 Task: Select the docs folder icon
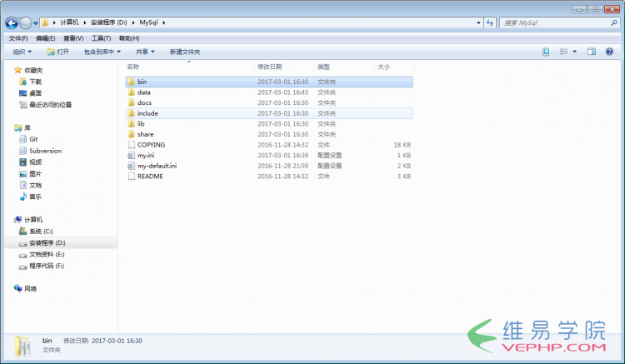(131, 102)
